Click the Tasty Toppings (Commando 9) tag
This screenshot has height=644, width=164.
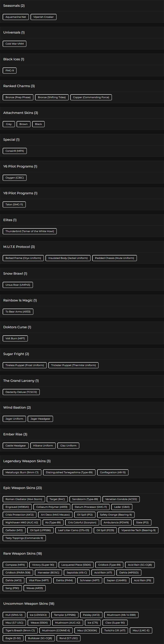[24, 538]
